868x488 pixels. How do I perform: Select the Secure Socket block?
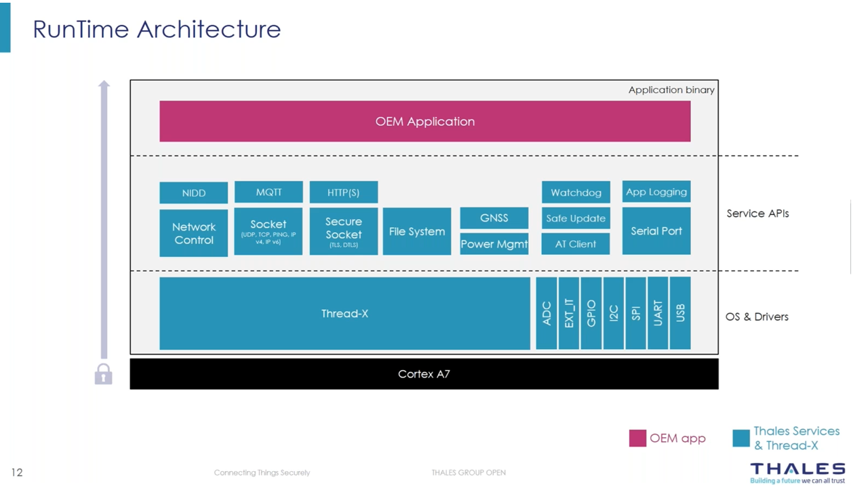[x=344, y=232]
